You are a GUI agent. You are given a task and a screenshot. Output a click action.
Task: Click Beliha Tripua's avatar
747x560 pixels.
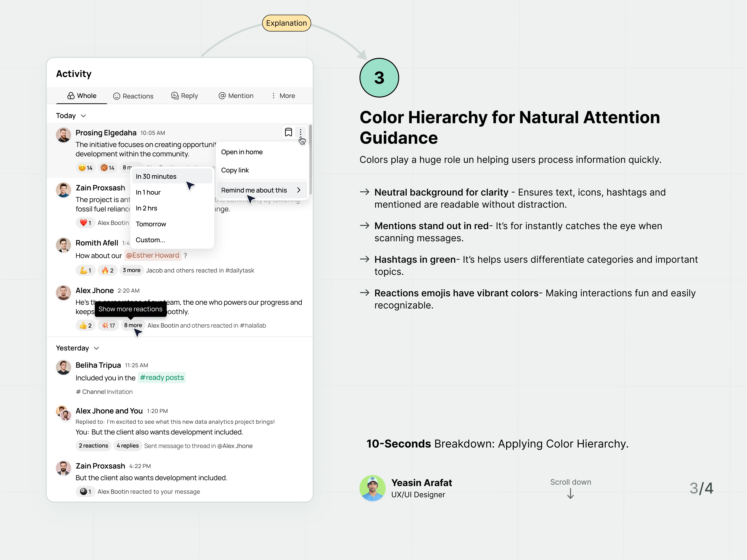[x=63, y=367]
